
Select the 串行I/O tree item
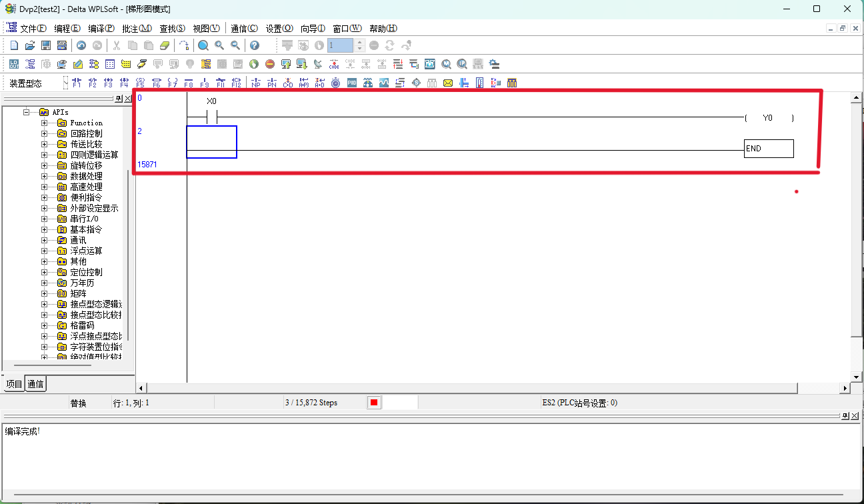click(85, 219)
